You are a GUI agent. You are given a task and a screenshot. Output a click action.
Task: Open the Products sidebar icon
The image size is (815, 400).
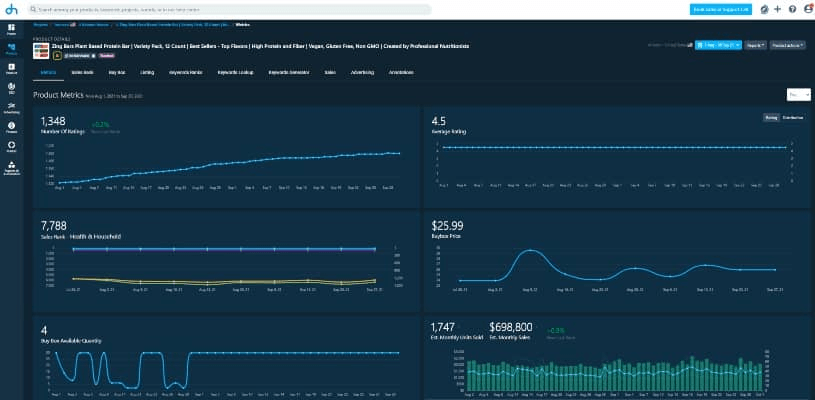tap(11, 49)
